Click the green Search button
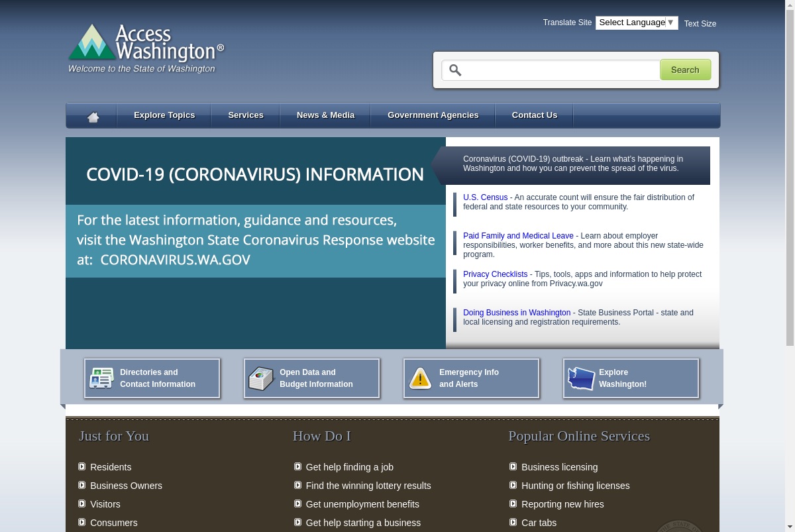Screen dimensions: 795x532 click(685, 70)
